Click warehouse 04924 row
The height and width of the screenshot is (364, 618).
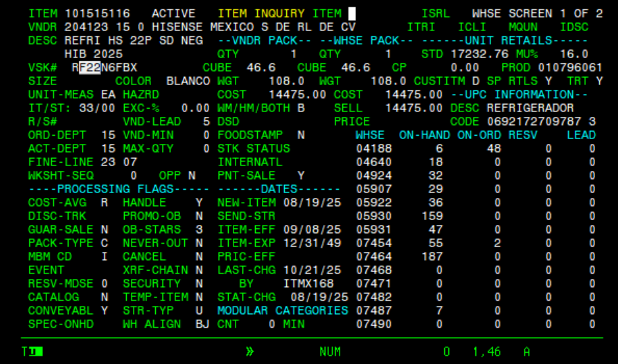coord(475,176)
